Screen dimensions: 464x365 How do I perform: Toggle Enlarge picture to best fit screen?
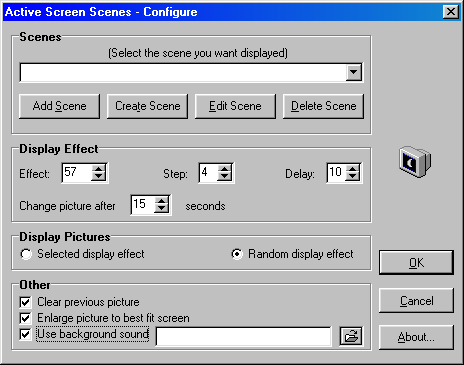click(25, 318)
